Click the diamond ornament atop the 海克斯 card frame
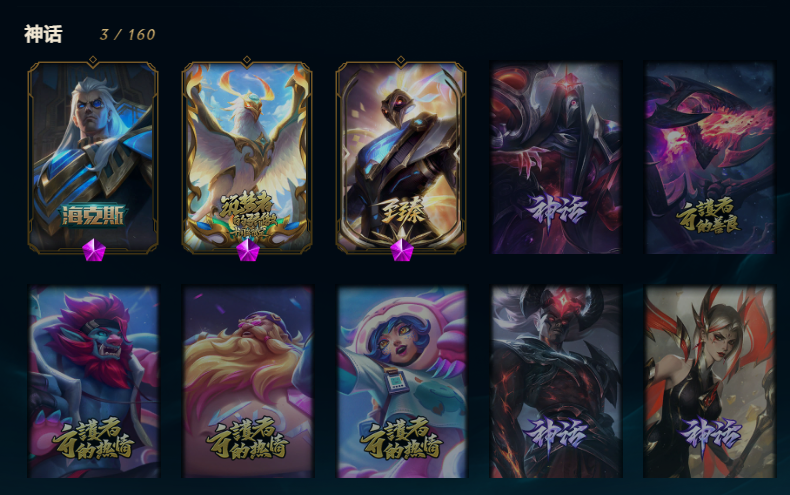Image resolution: width=790 pixels, height=495 pixels. point(93,61)
